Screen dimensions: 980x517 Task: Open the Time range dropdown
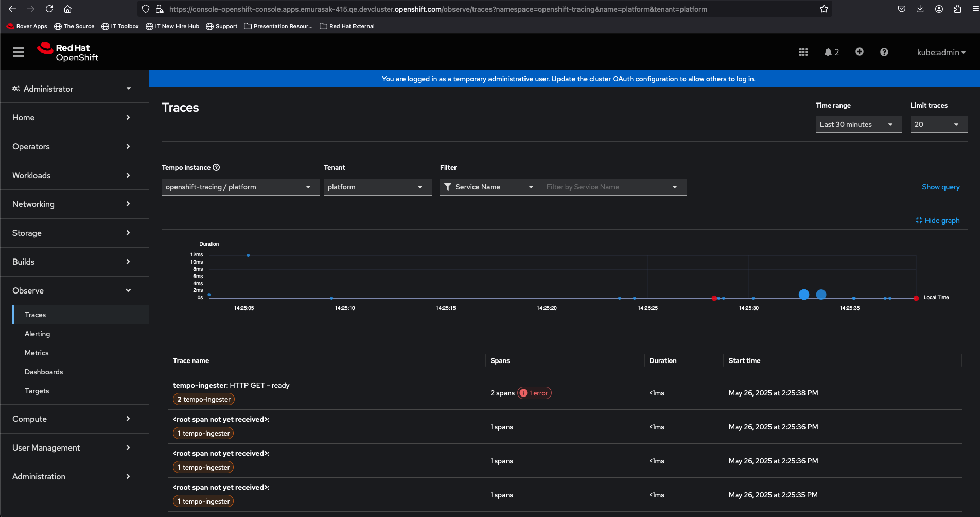point(858,124)
